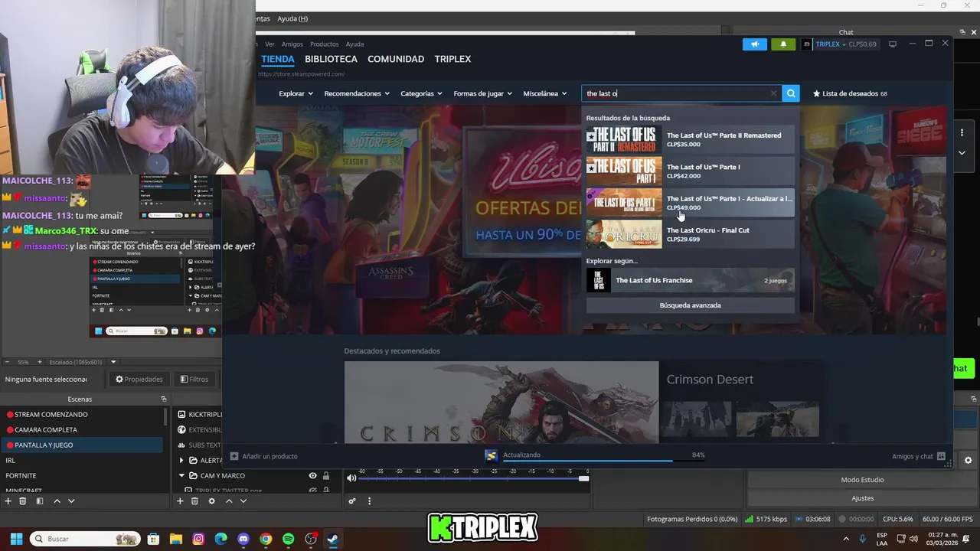The height and width of the screenshot is (551, 980).
Task: Open advanced audio properties gears icon
Action: pyautogui.click(x=352, y=501)
